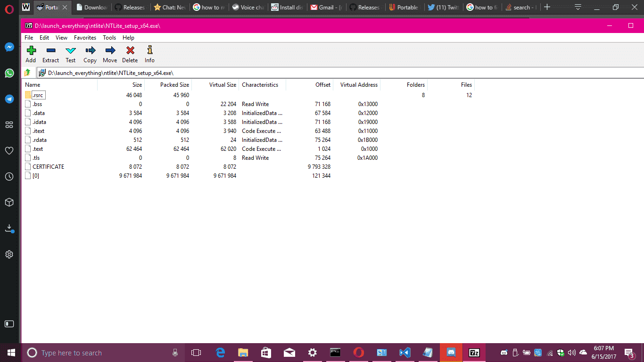Screen dimensions: 644x362
Task: Open Task View from the taskbar
Action: [196, 353]
